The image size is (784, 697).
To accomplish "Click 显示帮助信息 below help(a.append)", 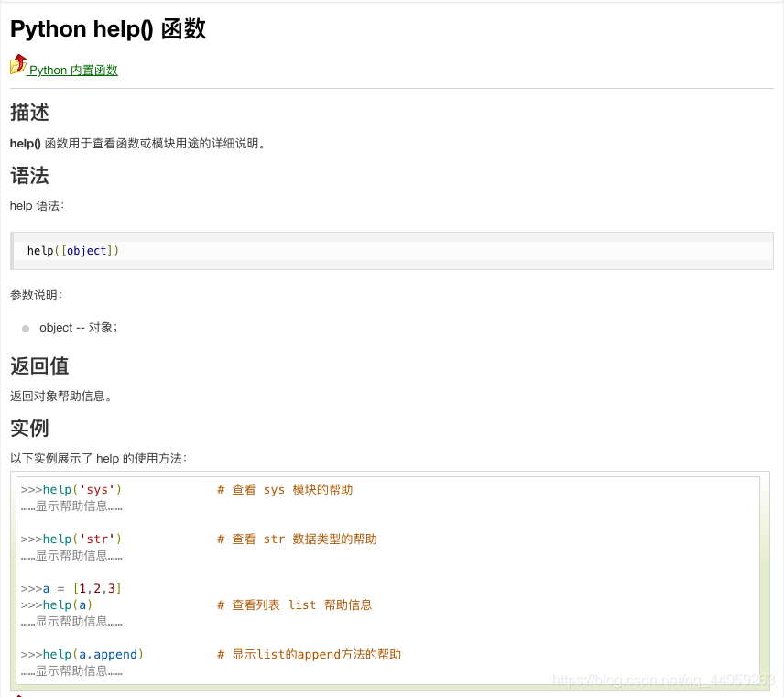I will tap(71, 671).
